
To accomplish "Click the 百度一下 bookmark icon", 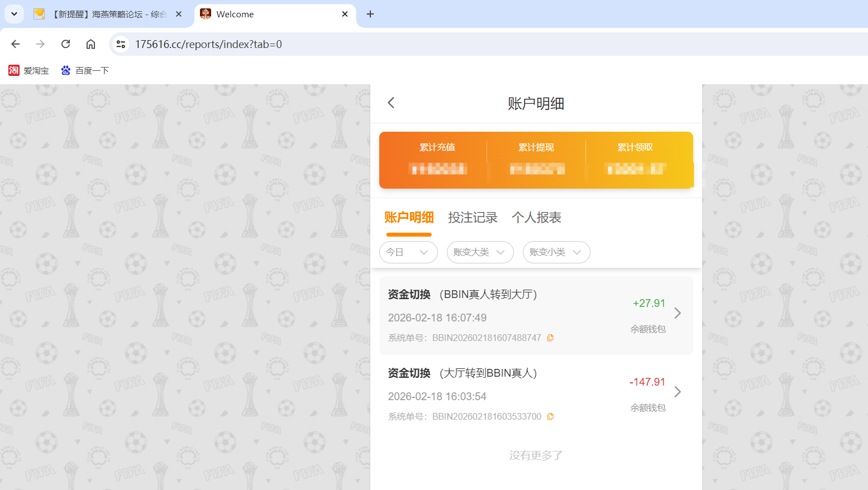I will pos(65,70).
